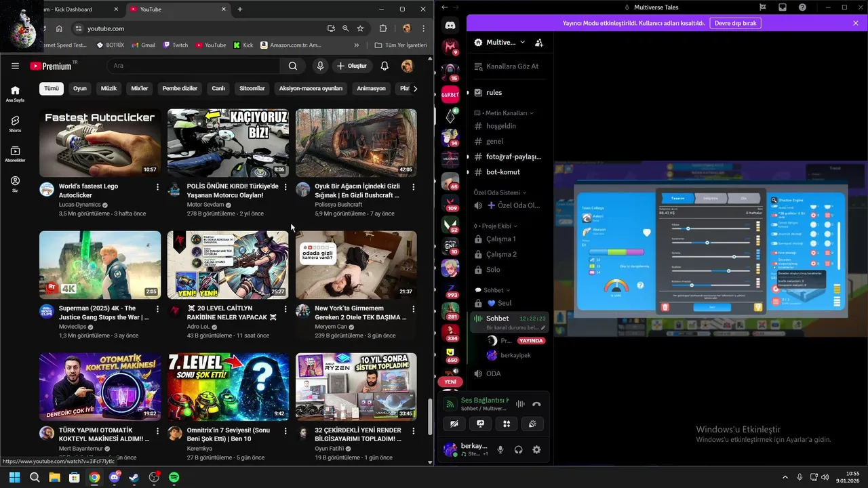Disconnect from Discord voice channel

(x=536, y=404)
